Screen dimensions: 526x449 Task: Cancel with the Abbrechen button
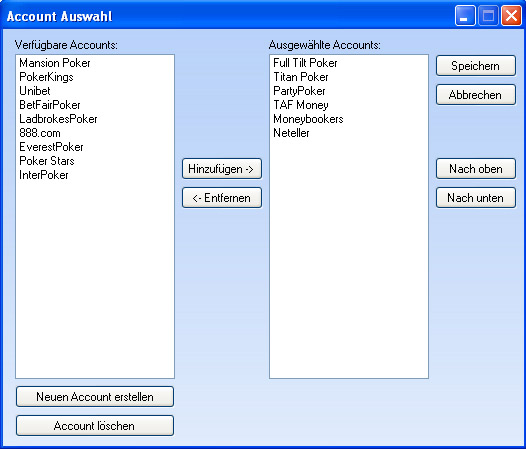pyautogui.click(x=476, y=95)
